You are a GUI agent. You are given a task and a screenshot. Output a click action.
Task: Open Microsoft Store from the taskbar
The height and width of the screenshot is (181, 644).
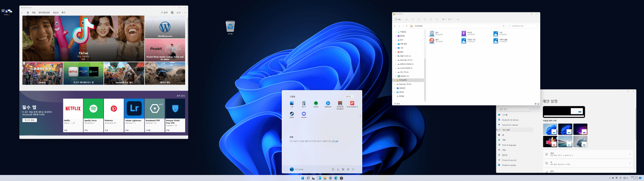[x=341, y=178]
